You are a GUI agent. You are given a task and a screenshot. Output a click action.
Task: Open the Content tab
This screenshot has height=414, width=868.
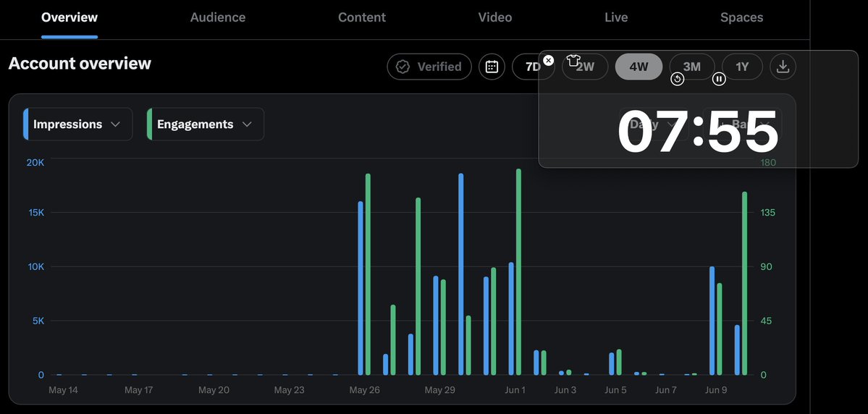click(362, 17)
